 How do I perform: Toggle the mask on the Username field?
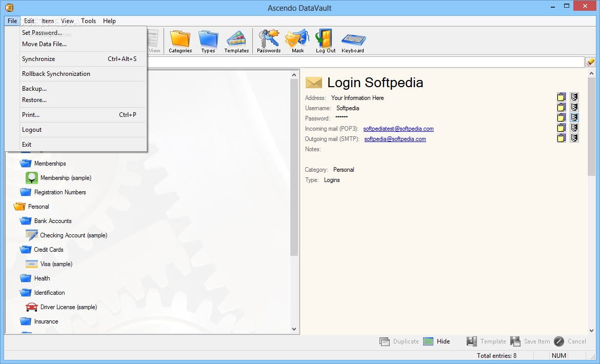(574, 108)
